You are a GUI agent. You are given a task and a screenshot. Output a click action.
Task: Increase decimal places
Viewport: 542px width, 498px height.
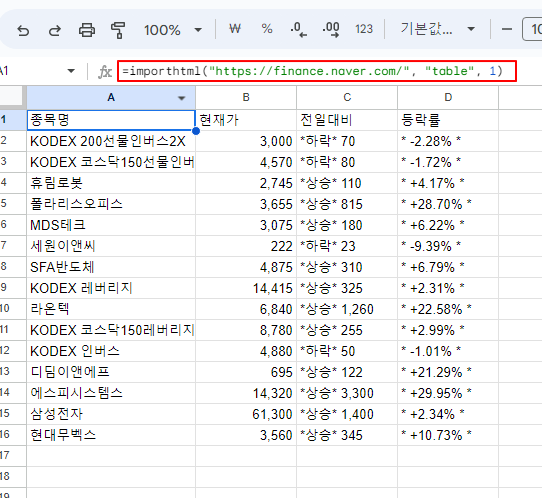pyautogui.click(x=331, y=30)
